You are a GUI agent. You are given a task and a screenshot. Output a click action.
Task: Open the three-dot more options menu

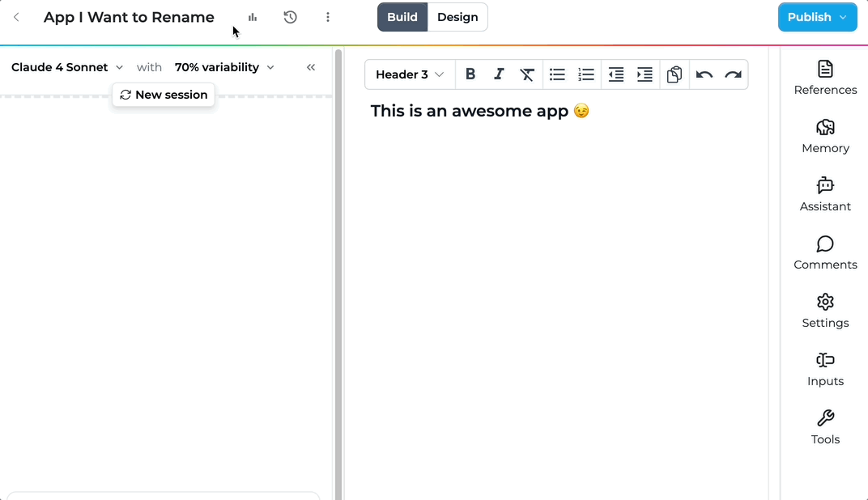tap(328, 17)
